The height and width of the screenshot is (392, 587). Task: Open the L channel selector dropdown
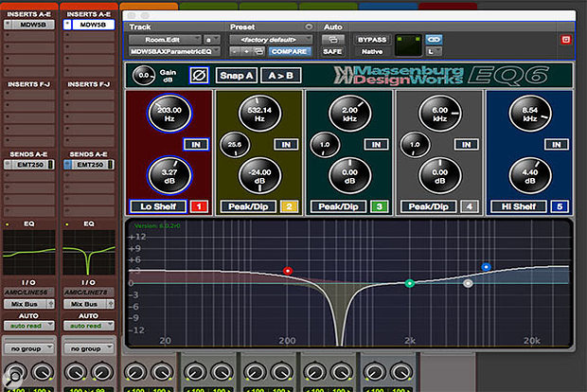point(434,52)
